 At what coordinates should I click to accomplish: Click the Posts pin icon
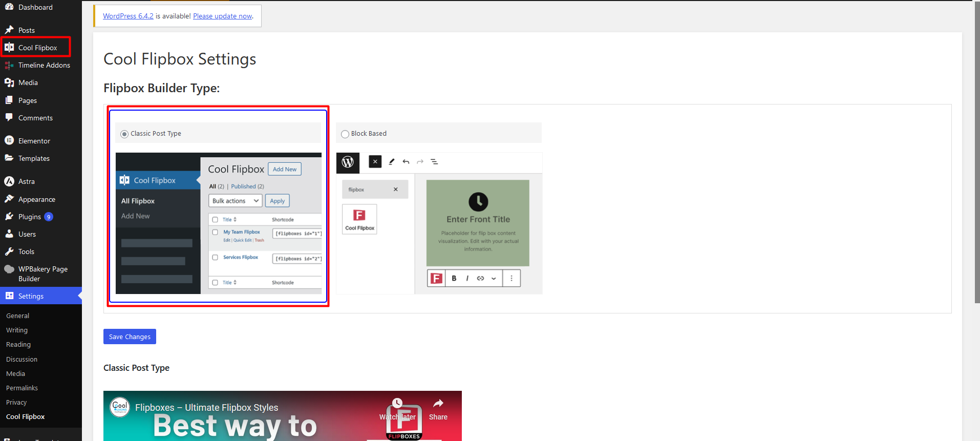tap(9, 30)
